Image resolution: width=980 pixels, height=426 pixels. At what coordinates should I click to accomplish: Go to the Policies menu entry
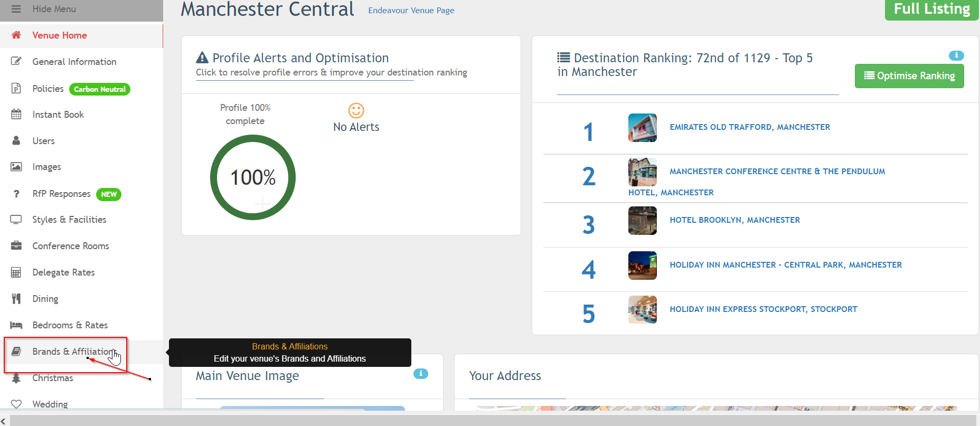(x=48, y=89)
